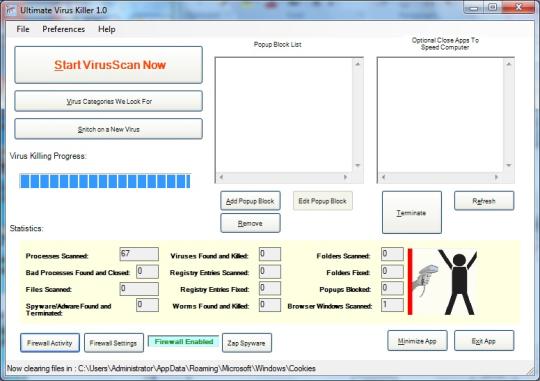Click the Minimize App button

[x=417, y=341]
